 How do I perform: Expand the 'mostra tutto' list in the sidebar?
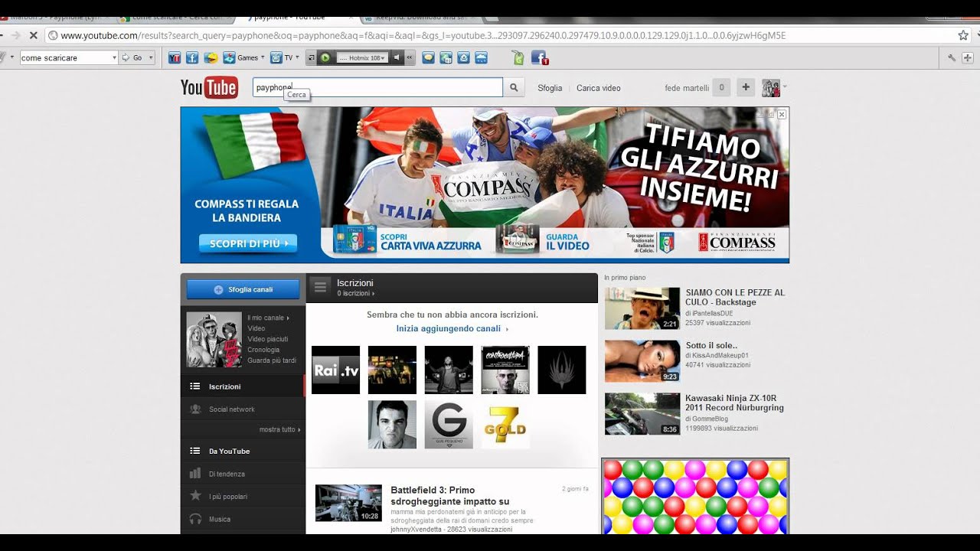pyautogui.click(x=279, y=430)
